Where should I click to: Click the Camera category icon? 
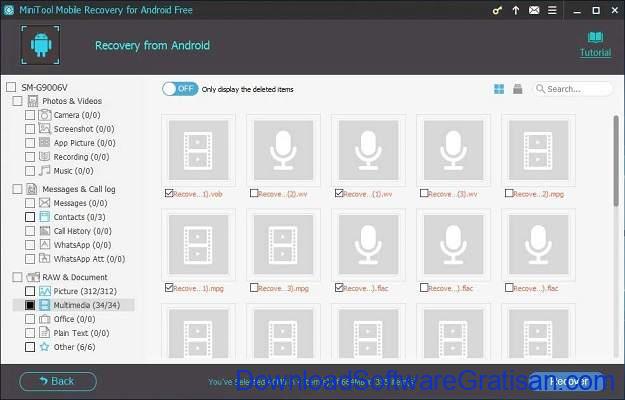[x=45, y=115]
